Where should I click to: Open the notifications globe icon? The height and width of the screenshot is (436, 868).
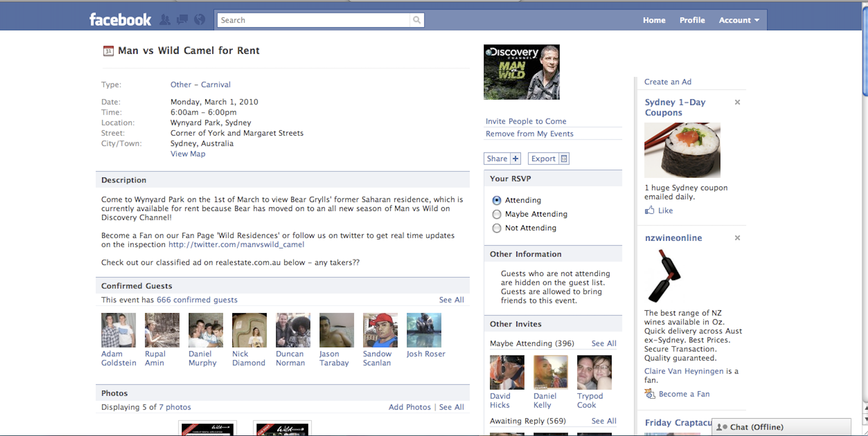(x=200, y=20)
